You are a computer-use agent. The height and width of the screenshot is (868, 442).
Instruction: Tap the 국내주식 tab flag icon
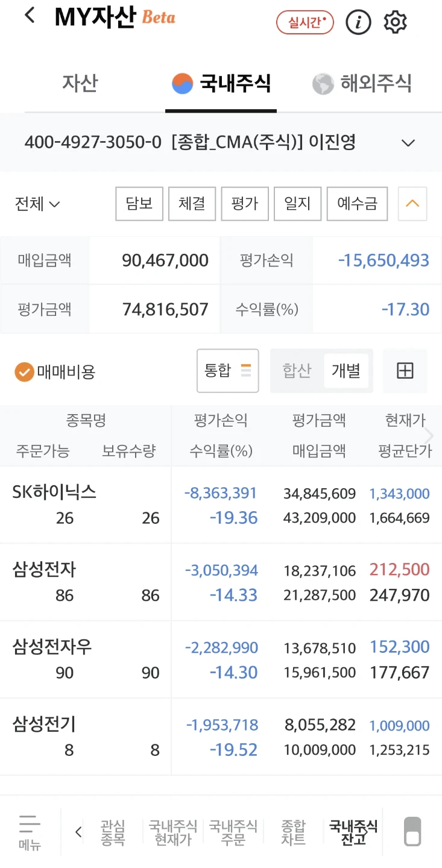(182, 84)
